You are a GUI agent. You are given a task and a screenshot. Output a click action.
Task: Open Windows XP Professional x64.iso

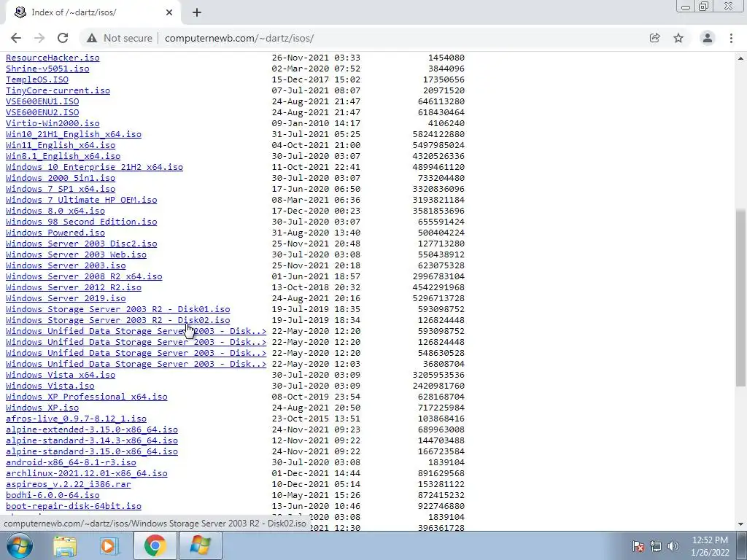pos(86,397)
